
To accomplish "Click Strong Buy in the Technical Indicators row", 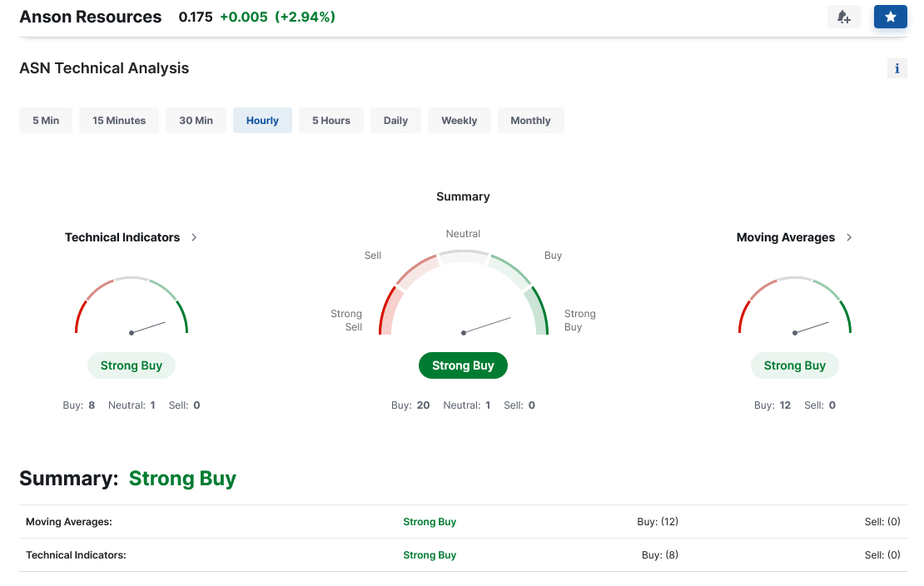I will (x=430, y=554).
